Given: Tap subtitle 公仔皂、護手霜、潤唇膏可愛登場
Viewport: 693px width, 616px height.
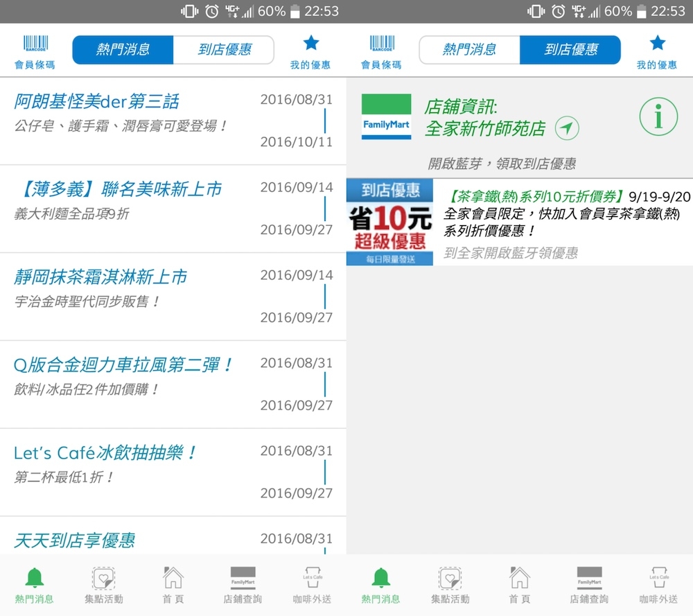Looking at the screenshot, I should (x=120, y=126).
